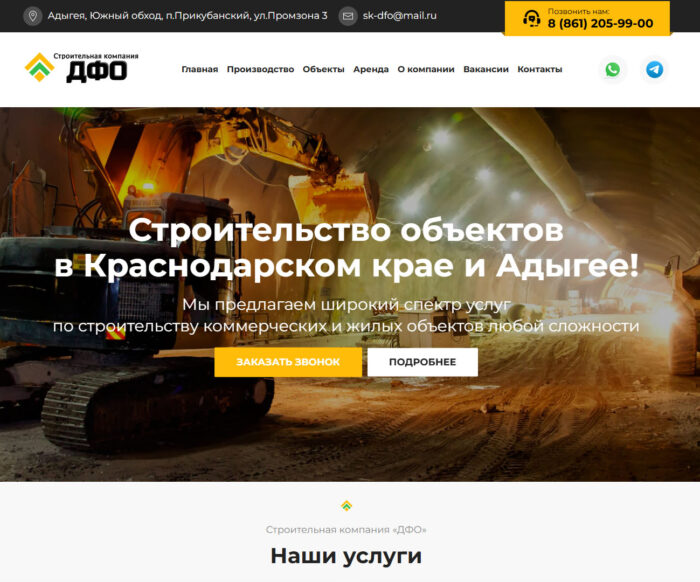700x582 pixels.
Task: Click the Наши услуги heading
Action: [346, 556]
